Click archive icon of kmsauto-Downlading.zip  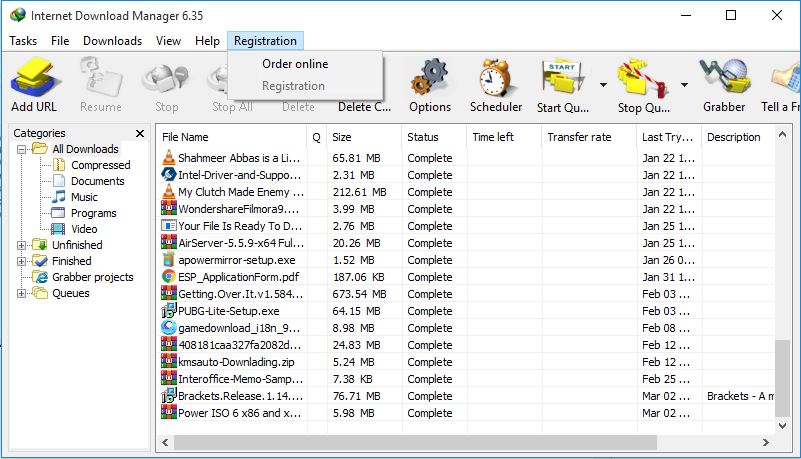(169, 361)
